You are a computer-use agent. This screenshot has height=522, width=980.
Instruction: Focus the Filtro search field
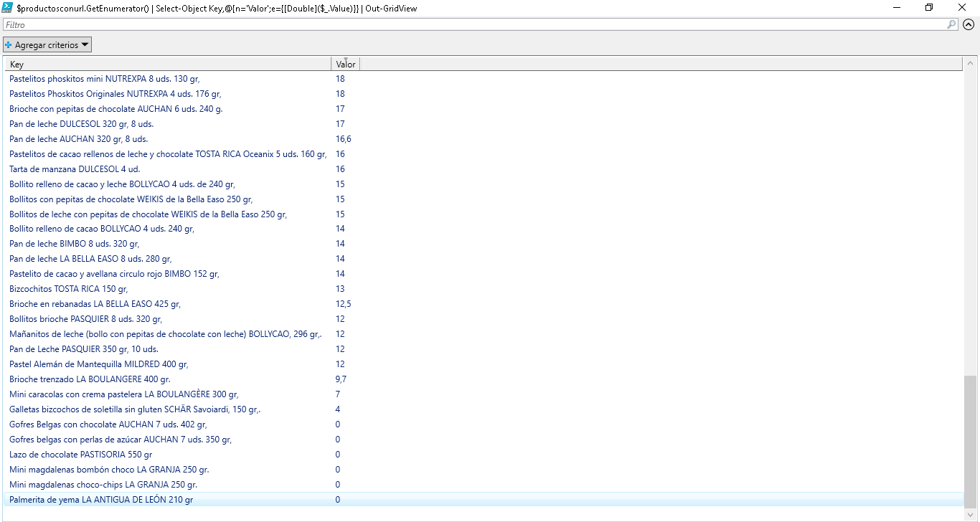[473, 24]
